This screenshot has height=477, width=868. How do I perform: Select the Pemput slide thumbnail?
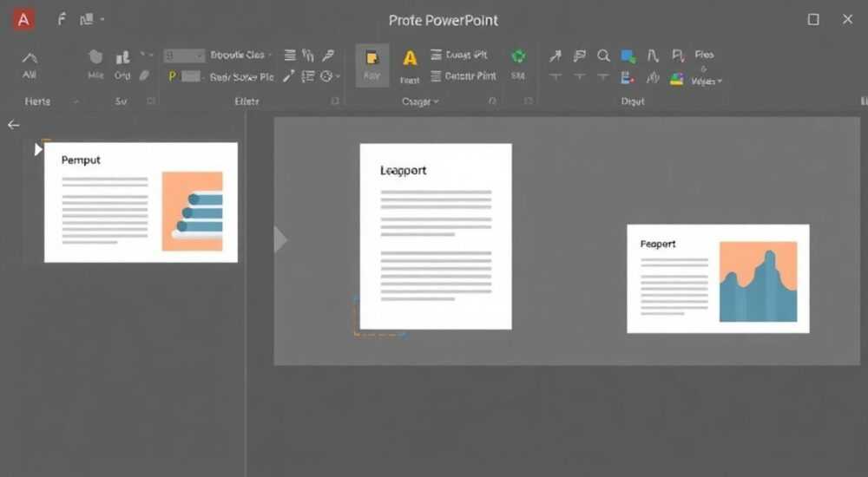[x=141, y=203]
